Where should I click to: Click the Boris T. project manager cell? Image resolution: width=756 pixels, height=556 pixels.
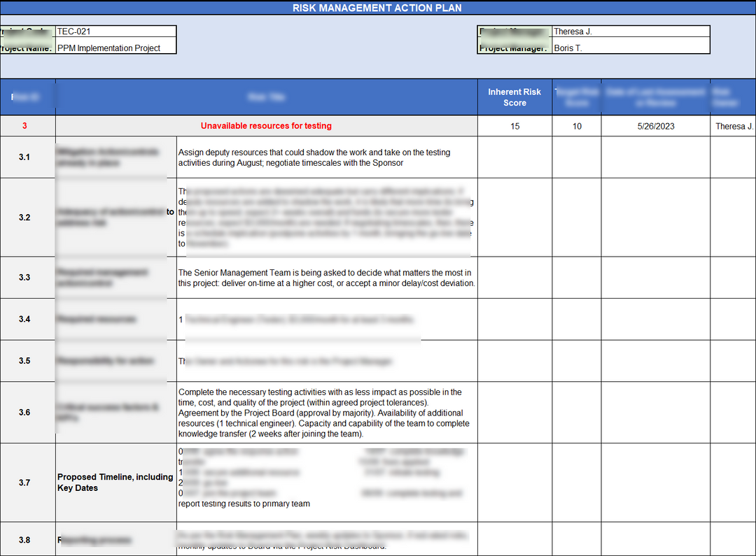pyautogui.click(x=630, y=48)
